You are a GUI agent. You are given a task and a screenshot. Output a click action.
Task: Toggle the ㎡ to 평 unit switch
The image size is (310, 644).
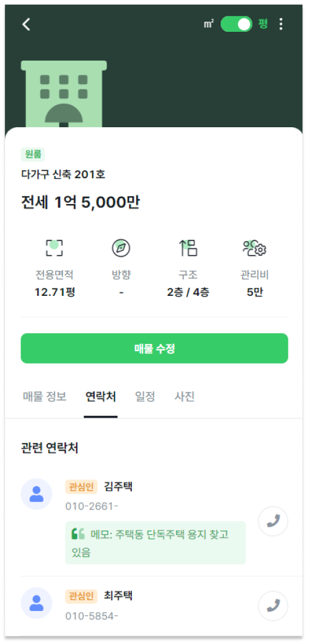pyautogui.click(x=237, y=24)
